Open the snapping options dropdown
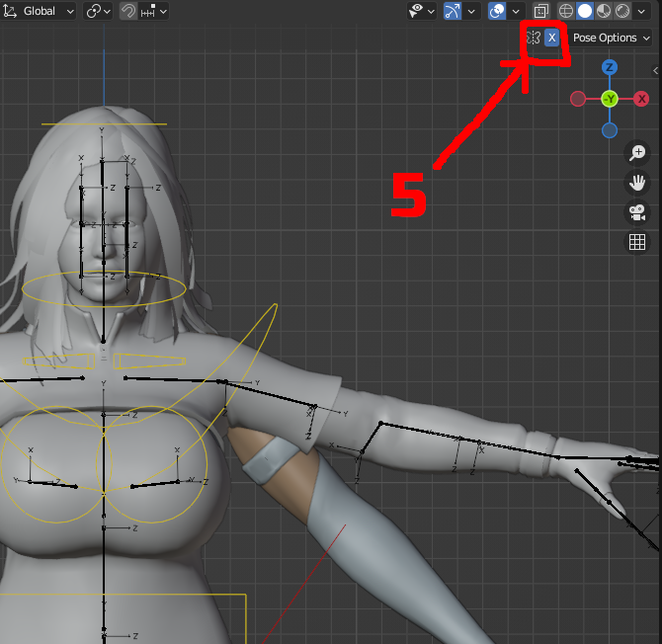The width and height of the screenshot is (662, 644). [154, 11]
